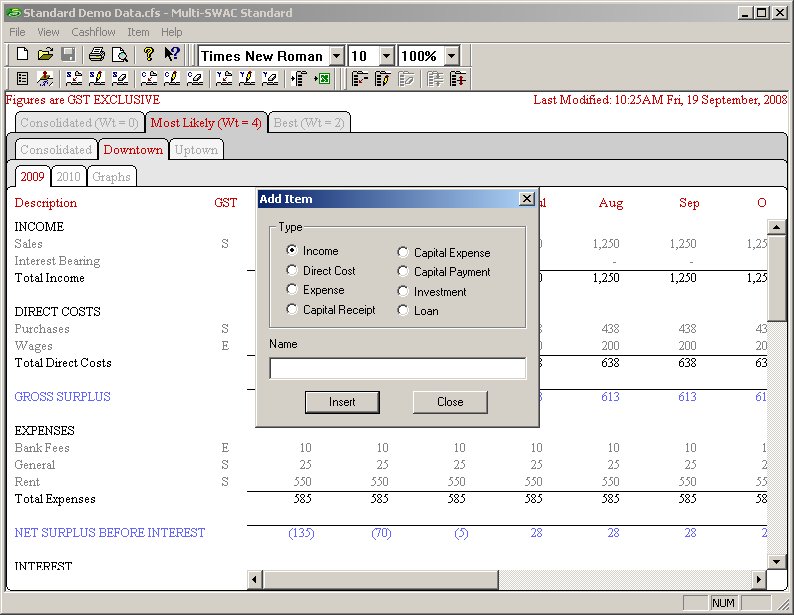Switch to the Graphs tab

111,176
